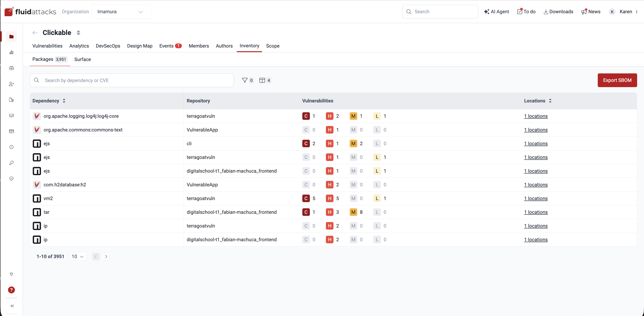Image resolution: width=644 pixels, height=316 pixels.
Task: Click the sidebar add member icon
Action: point(11,84)
